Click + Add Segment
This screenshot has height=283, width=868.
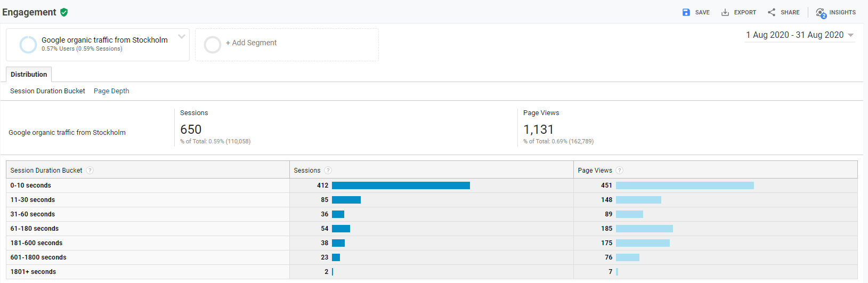coord(251,43)
